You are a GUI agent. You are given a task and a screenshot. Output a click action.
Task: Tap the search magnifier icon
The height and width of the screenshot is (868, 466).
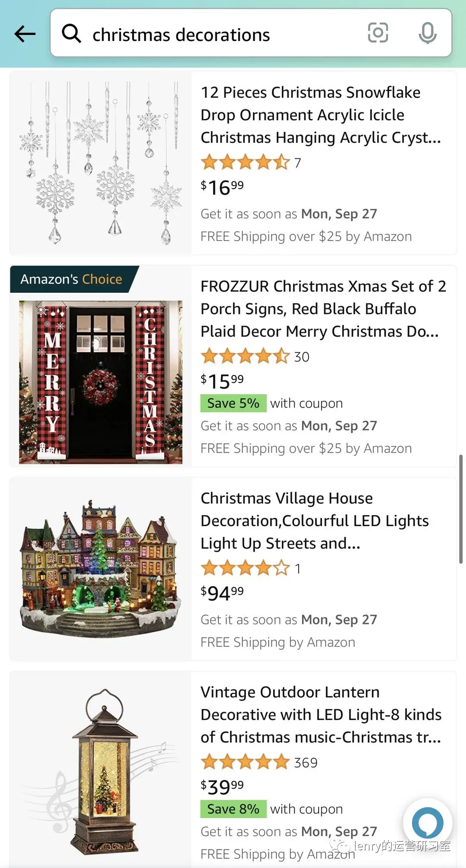(71, 33)
